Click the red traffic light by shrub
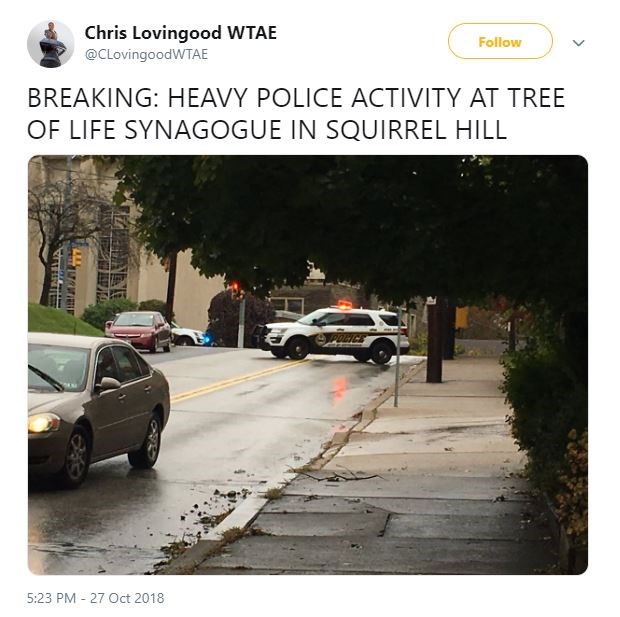This screenshot has height=617, width=620. tap(236, 288)
